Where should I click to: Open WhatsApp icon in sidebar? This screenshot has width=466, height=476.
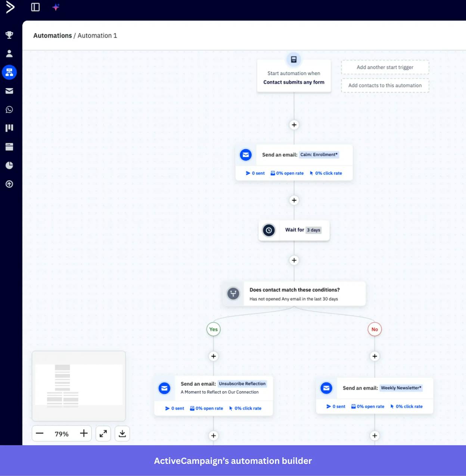point(9,109)
